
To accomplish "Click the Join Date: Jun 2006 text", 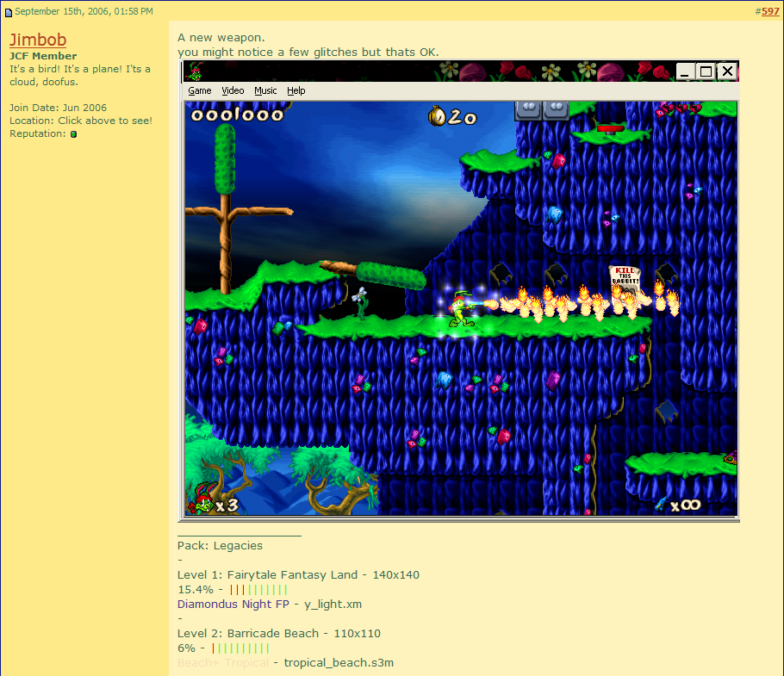I will [58, 108].
